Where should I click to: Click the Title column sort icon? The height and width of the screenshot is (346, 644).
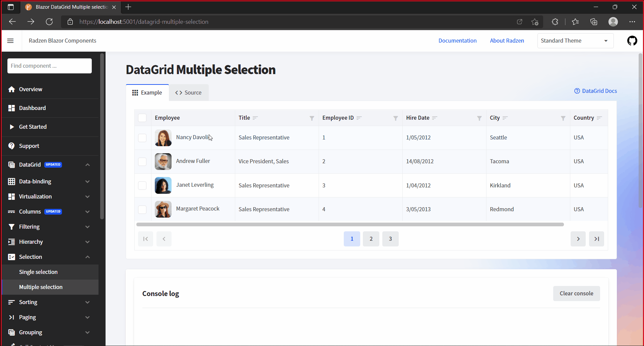255,118
